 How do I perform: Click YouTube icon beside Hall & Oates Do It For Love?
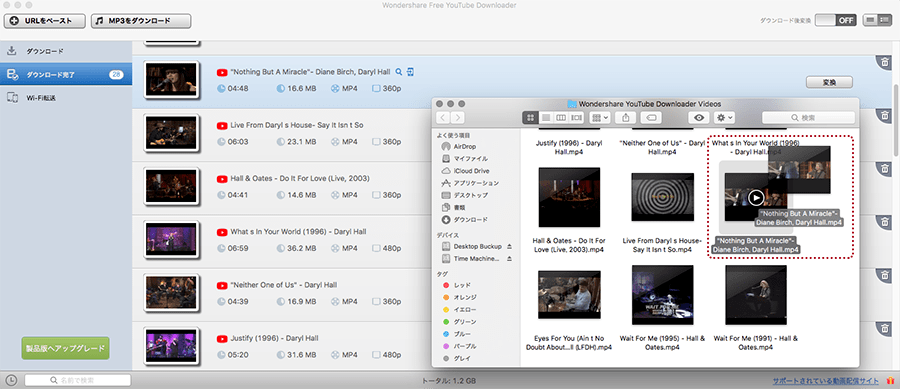click(x=222, y=178)
